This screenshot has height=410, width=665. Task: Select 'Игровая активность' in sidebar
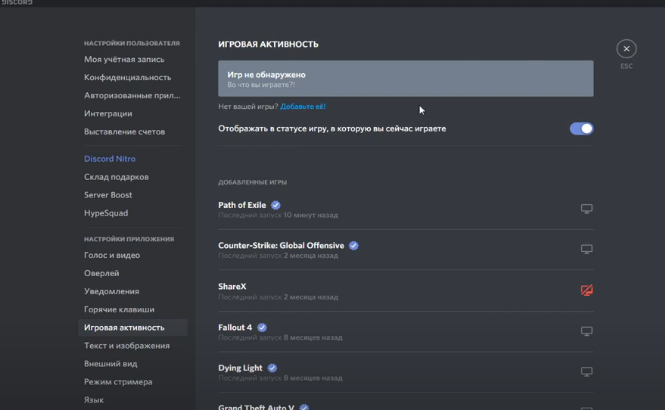point(133,328)
